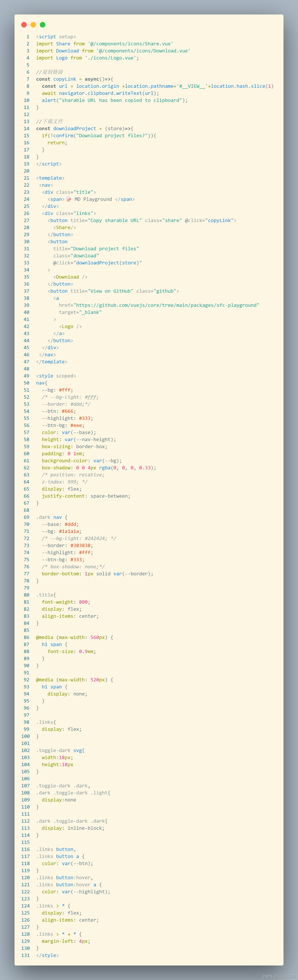Click 'const downloadProject = (store)=>{' declaration

point(84,128)
